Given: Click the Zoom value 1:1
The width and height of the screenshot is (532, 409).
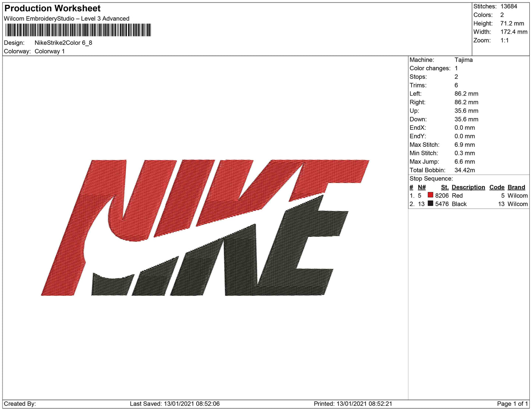Looking at the screenshot, I should point(504,40).
